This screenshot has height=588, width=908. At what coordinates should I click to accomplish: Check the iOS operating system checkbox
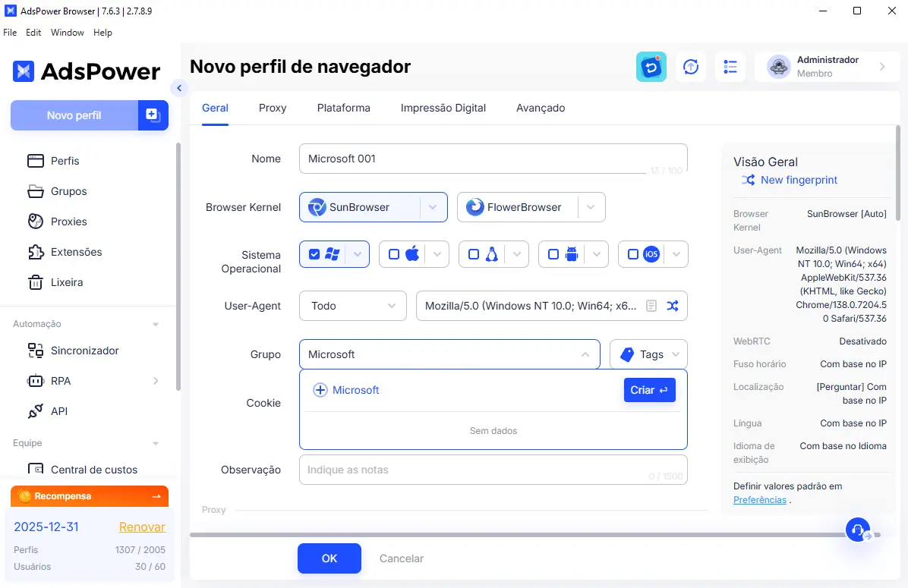tap(633, 254)
